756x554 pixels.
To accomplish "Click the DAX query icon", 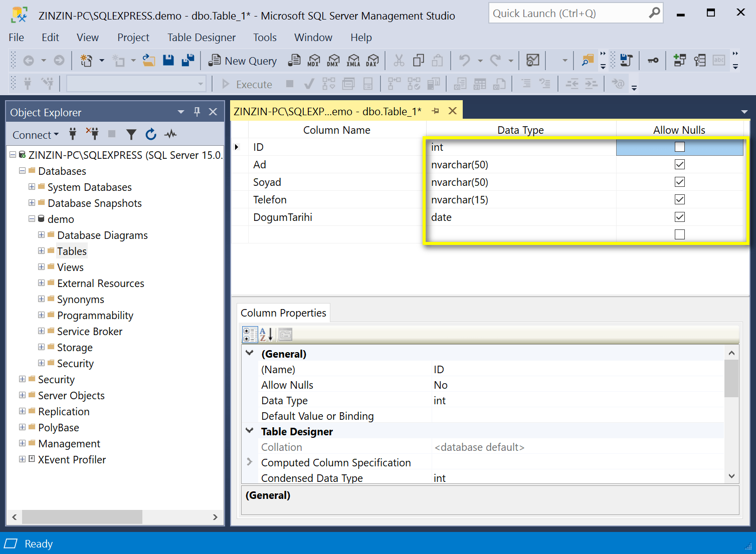I will (x=372, y=61).
